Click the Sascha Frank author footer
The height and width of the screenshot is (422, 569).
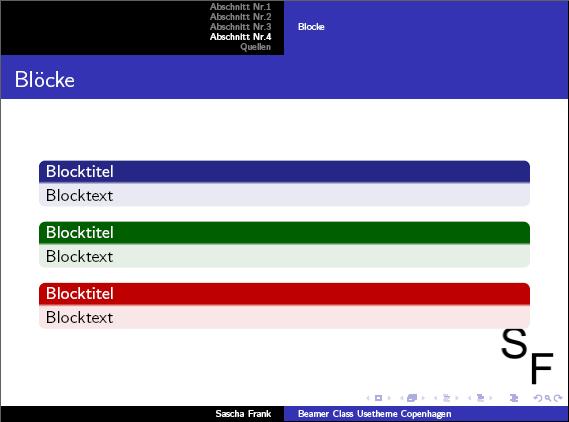click(243, 414)
